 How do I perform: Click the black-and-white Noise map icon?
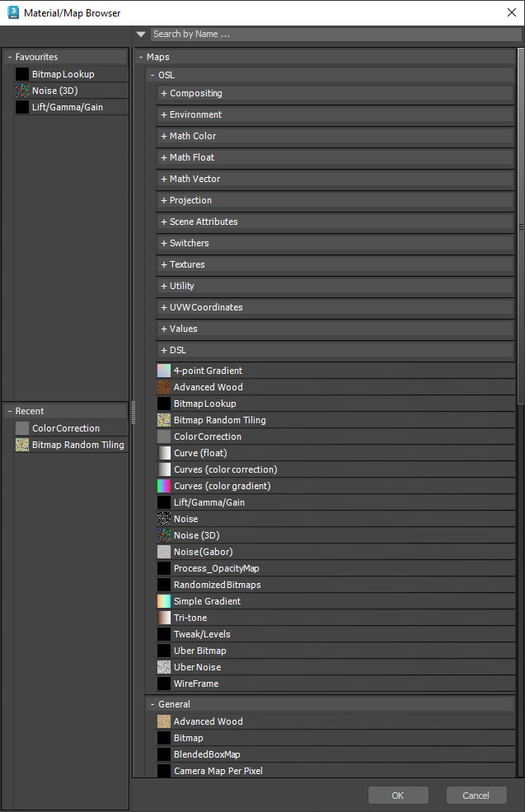point(164,519)
